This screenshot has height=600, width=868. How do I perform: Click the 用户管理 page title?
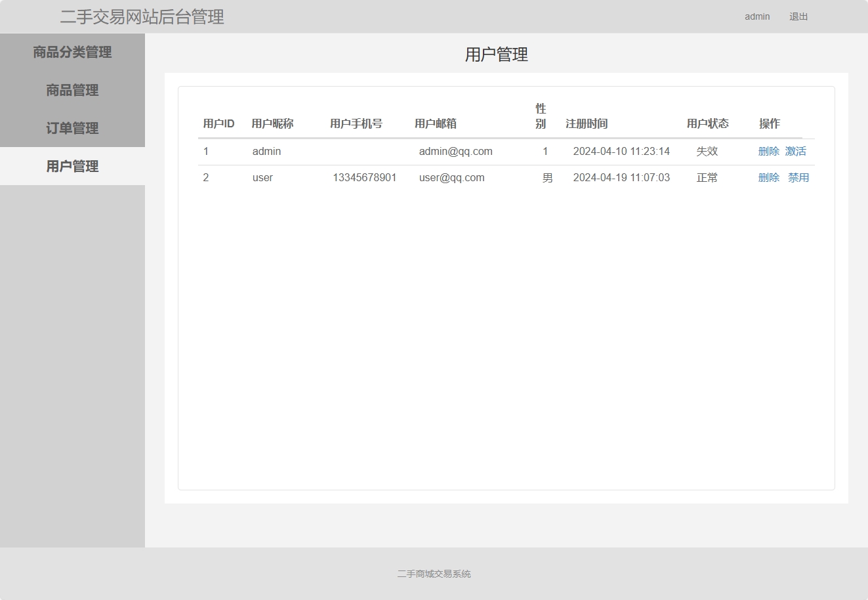[496, 55]
